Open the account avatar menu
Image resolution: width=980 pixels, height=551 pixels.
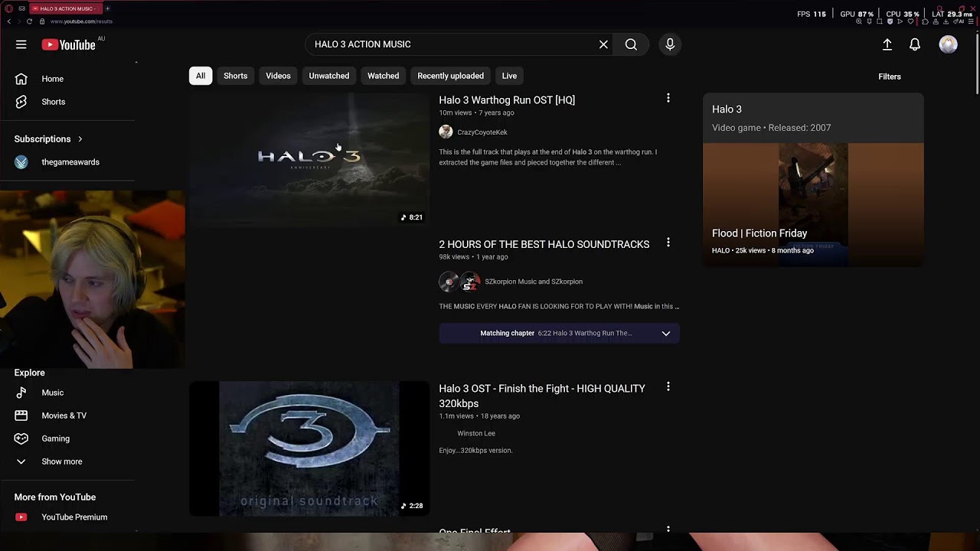point(949,44)
